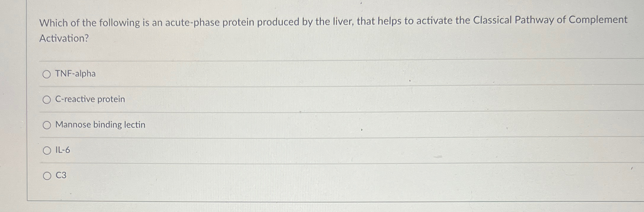644x212 pixels.
Task: Select the C-reactive protein radio button
Action: click(x=47, y=100)
